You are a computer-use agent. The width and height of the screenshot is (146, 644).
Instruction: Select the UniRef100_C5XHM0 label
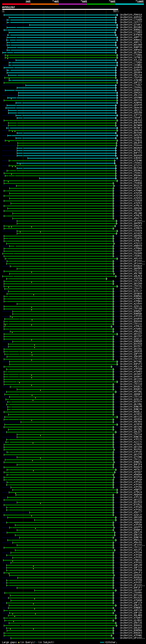[x=131, y=593]
